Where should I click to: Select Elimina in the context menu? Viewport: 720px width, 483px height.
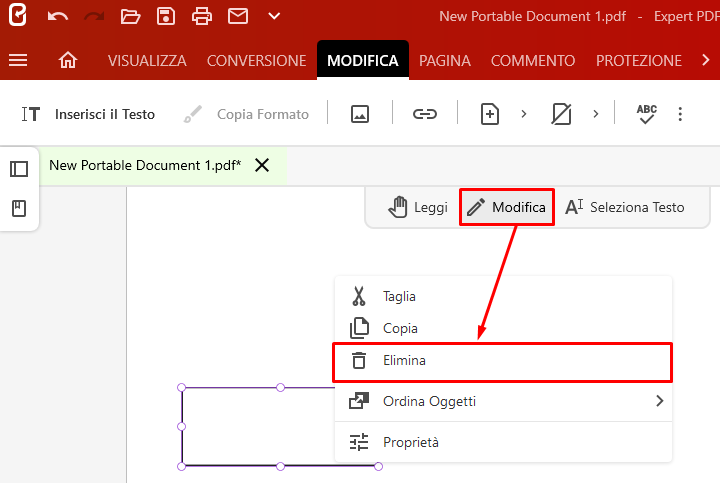(x=502, y=361)
